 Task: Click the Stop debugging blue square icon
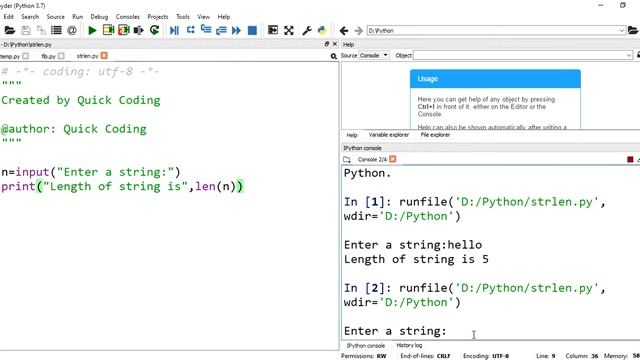tap(252, 30)
